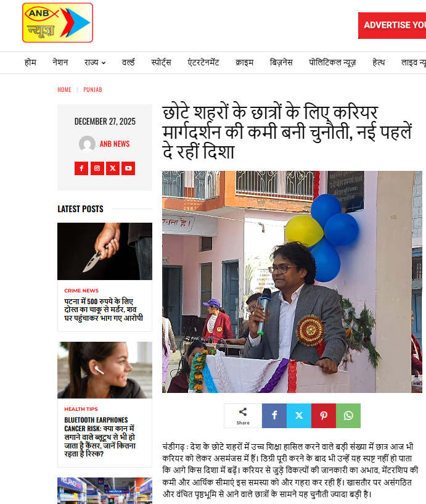426x504 pixels.
Task: Click the Share icon button
Action: coord(243,416)
